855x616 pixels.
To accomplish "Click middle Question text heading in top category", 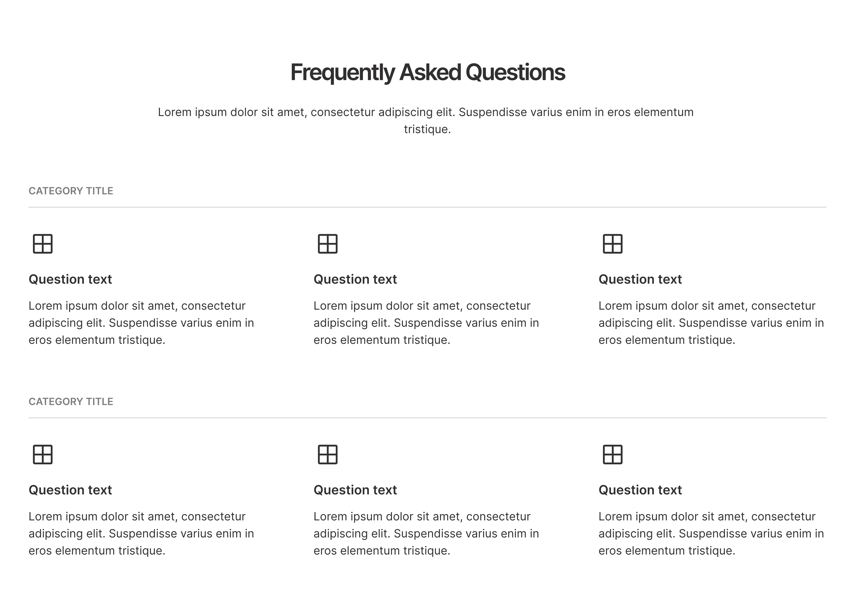I will click(355, 279).
